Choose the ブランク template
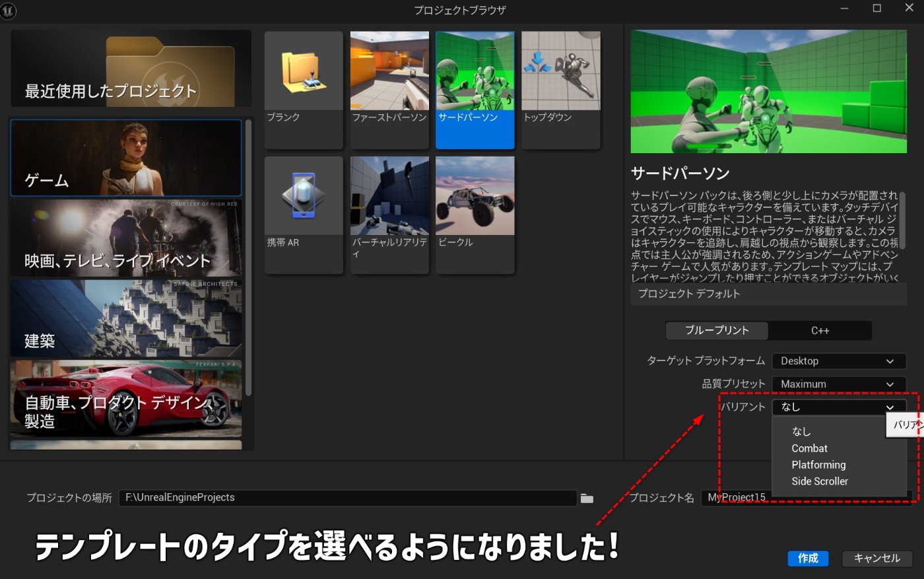Image resolution: width=924 pixels, height=579 pixels. (x=304, y=90)
